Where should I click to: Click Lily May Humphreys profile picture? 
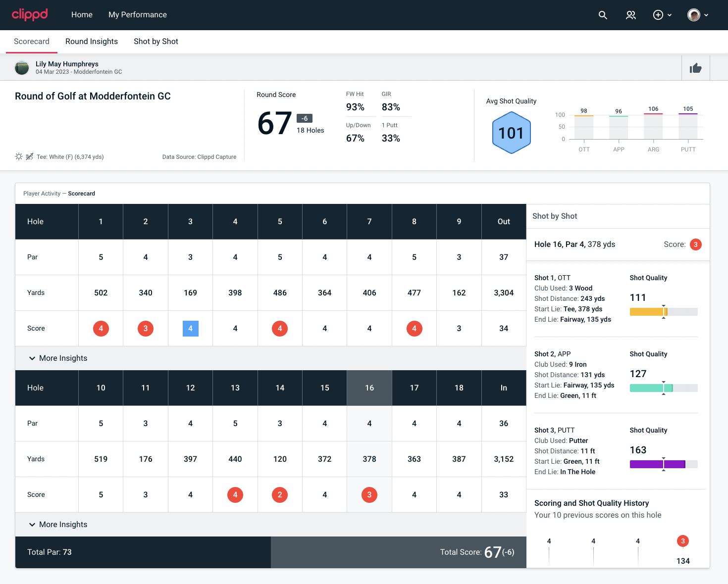tap(22, 68)
